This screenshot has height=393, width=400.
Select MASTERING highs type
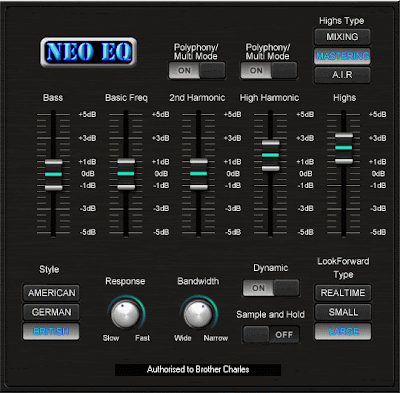pyautogui.click(x=342, y=56)
